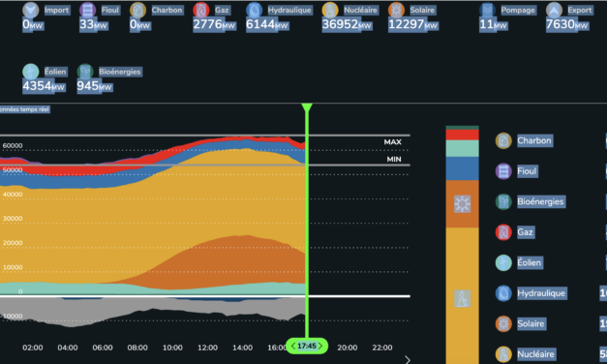607x364 pixels.
Task: Click the Éolien label in the legend
Action: coord(530,262)
